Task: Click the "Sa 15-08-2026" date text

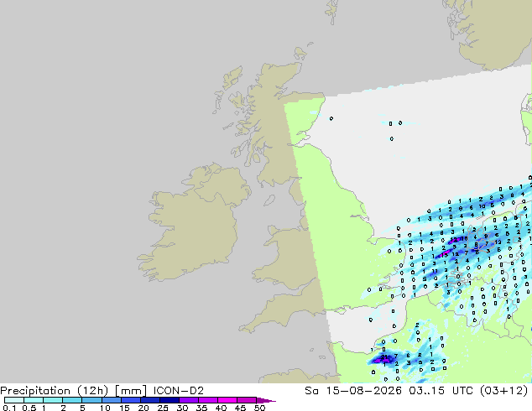Action: tap(353, 391)
